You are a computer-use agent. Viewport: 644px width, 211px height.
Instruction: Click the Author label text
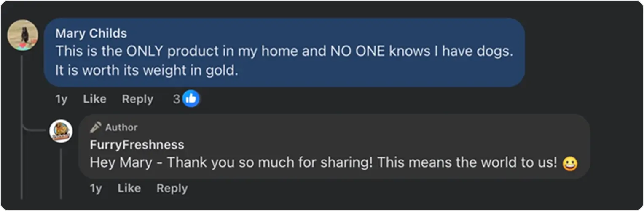121,127
